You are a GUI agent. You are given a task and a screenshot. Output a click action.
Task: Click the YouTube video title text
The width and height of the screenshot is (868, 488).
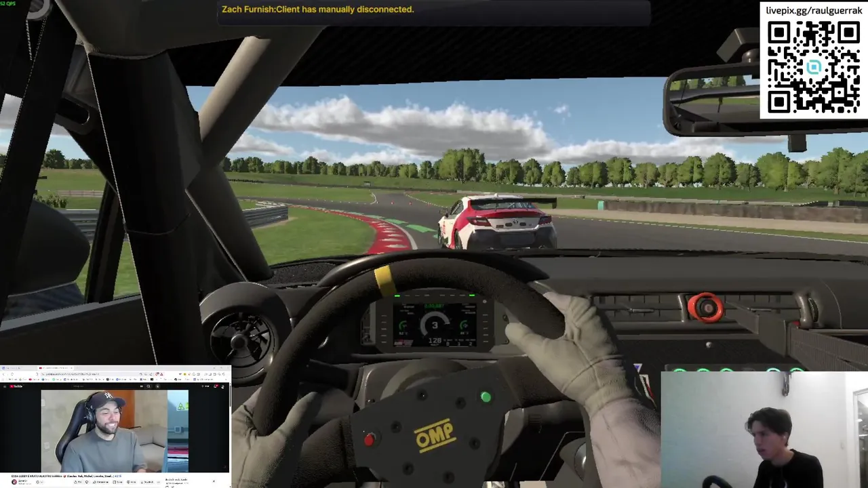pyautogui.click(x=66, y=476)
